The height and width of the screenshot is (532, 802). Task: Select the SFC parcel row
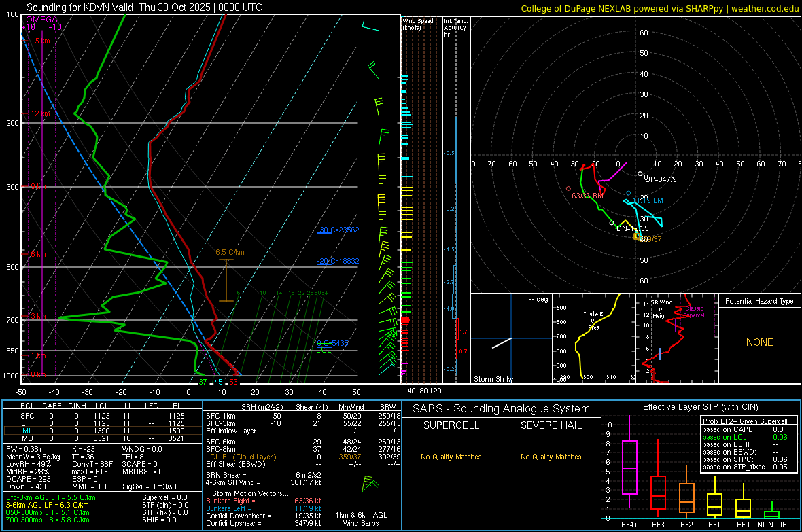[103, 416]
